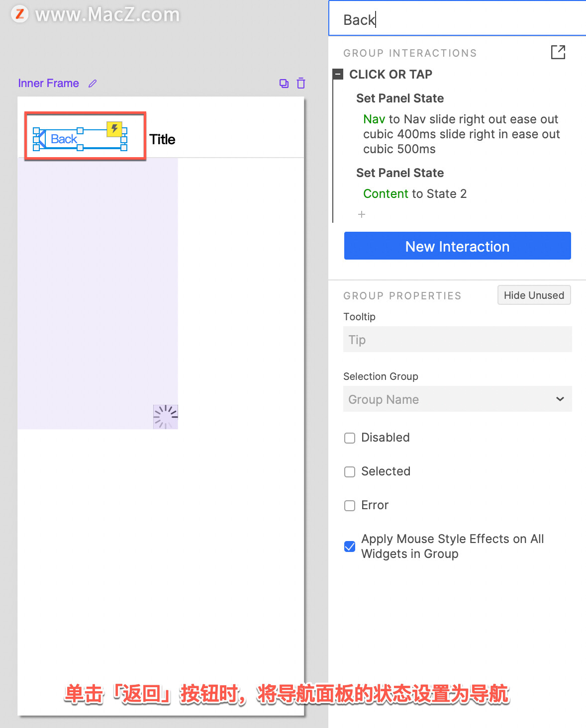Viewport: 586px width, 728px height.
Task: Click the yellow lightning interaction badge
Action: (x=114, y=129)
